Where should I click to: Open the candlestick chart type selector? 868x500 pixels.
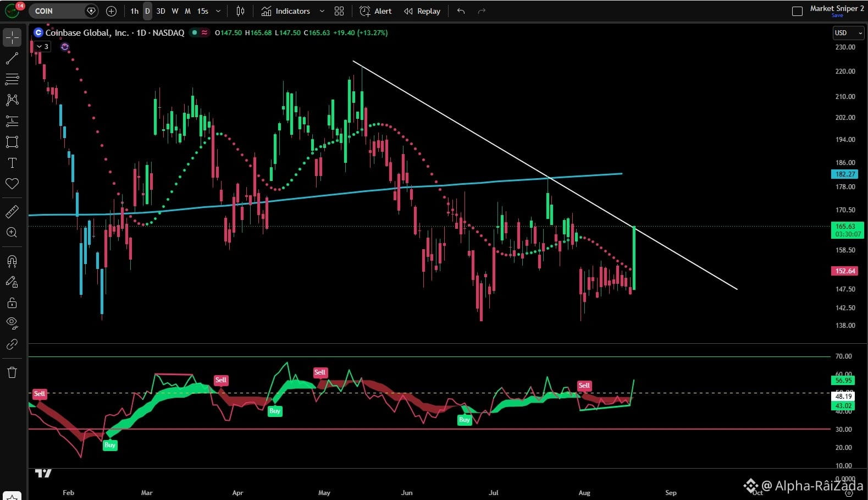tap(240, 11)
